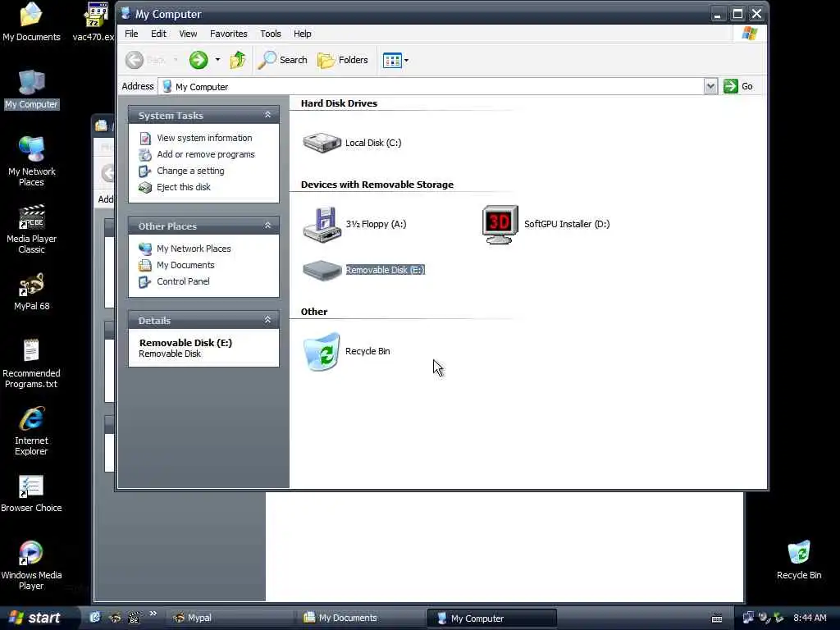Open My Documents in Other Places
Screen dimensions: 840x630
click(x=185, y=265)
